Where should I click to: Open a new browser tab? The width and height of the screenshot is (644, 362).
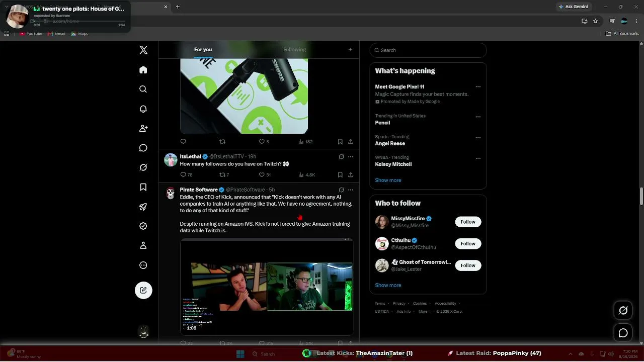(x=178, y=7)
